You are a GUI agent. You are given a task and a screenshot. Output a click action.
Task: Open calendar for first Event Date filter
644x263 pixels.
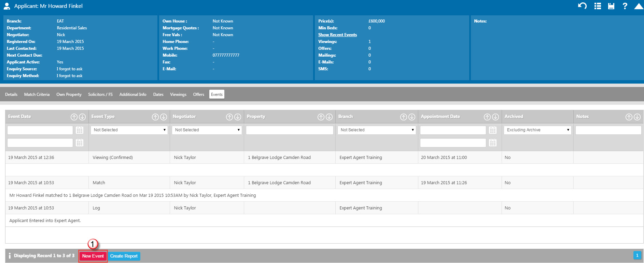80,130
